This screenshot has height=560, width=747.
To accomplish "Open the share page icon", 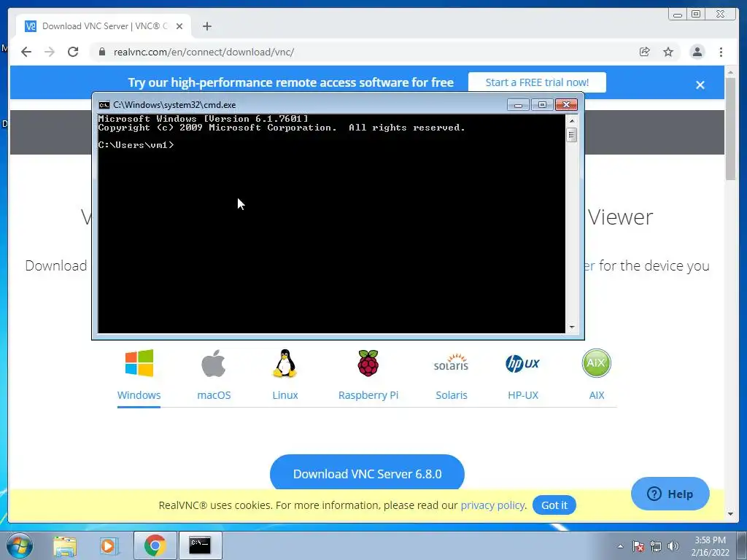I will pos(645,52).
